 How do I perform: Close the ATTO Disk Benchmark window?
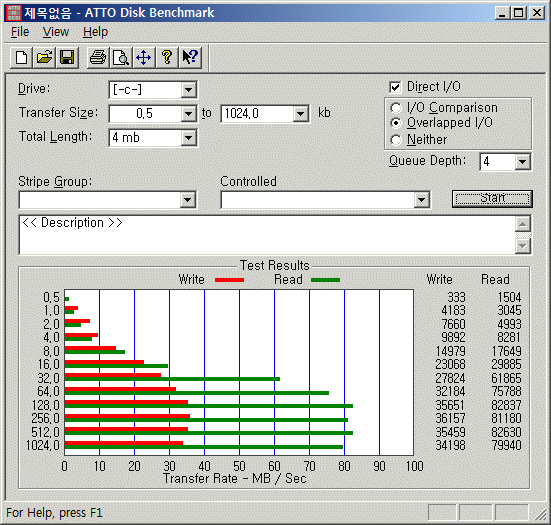pos(537,13)
